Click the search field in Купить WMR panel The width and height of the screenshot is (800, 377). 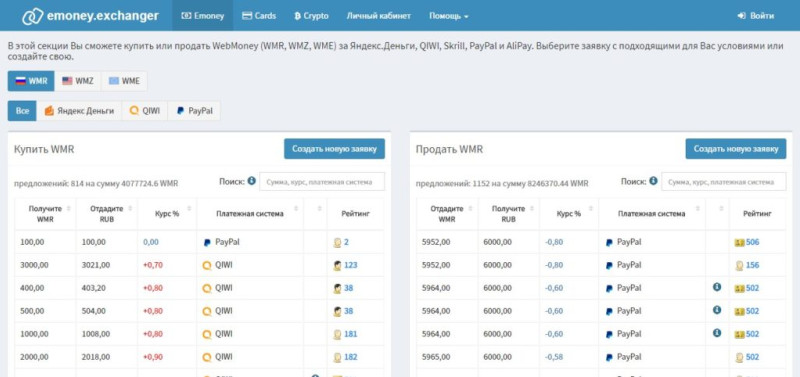coord(322,182)
